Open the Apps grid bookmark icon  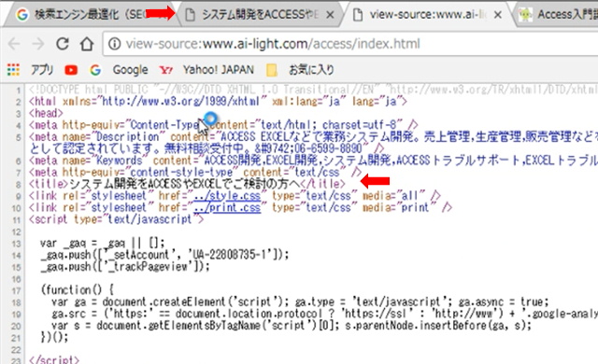(13, 70)
